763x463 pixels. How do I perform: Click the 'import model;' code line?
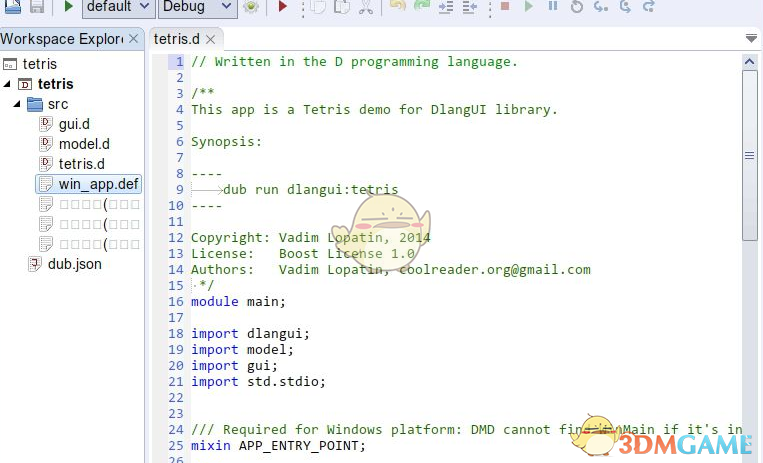[x=242, y=350]
